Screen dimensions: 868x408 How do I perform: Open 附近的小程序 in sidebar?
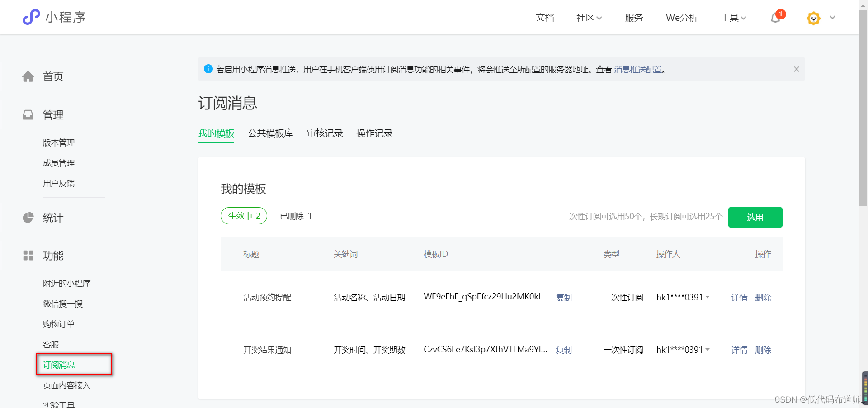67,284
